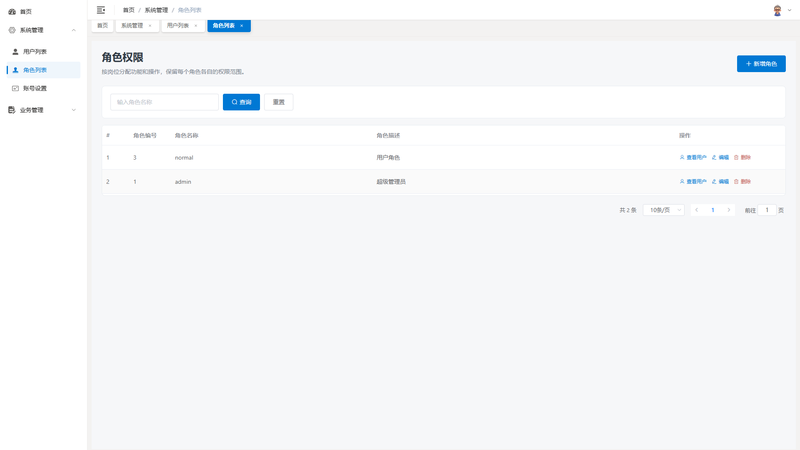Image resolution: width=800 pixels, height=450 pixels.
Task: Click the 查询 search button
Action: (x=241, y=102)
